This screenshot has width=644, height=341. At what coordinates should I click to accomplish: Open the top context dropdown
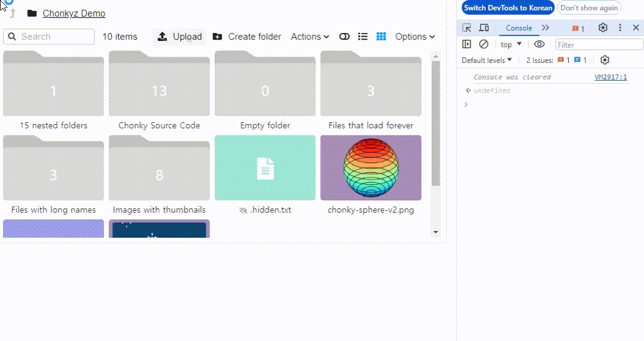coord(511,45)
